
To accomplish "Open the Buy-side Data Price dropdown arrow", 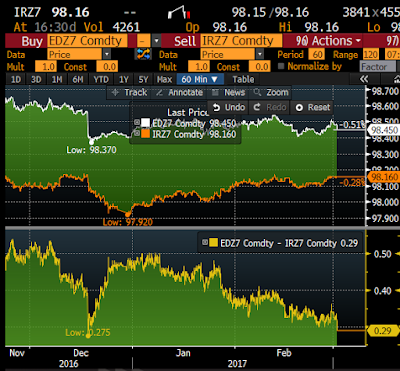I will 107,54.
